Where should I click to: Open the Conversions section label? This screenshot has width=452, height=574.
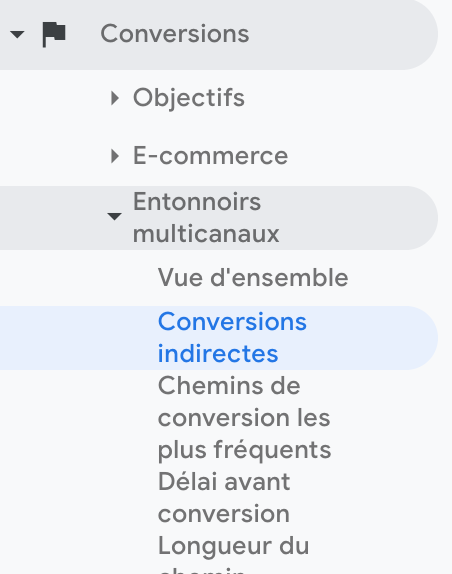pos(175,34)
